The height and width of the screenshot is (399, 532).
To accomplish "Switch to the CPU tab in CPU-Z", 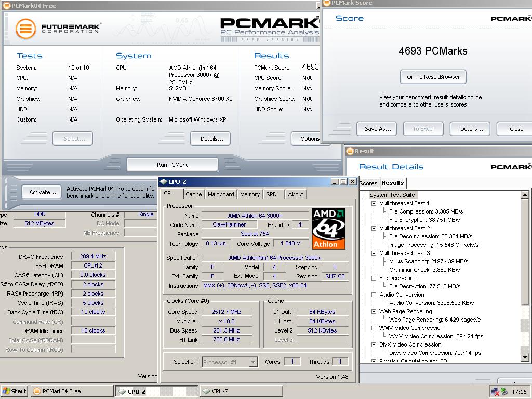I will pyautogui.click(x=169, y=193).
